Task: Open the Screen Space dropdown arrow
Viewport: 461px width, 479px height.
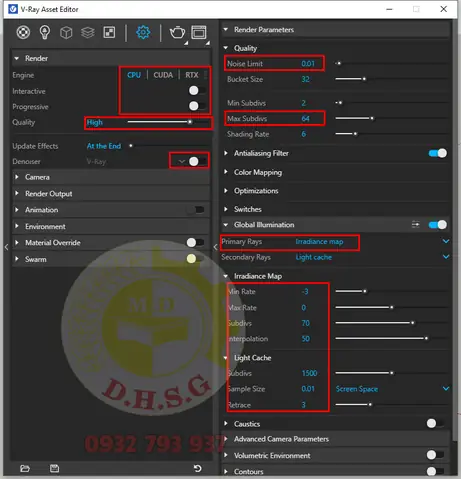Action: (x=446, y=389)
